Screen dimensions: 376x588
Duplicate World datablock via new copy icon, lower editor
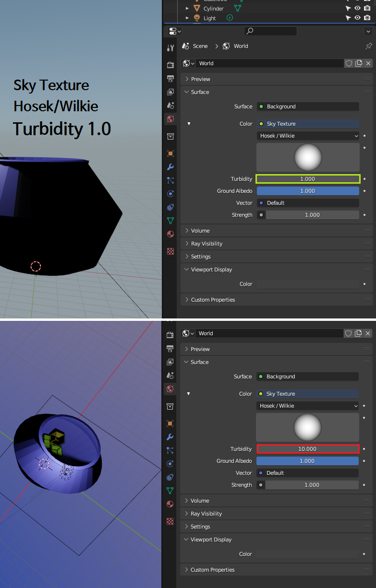[x=358, y=333]
